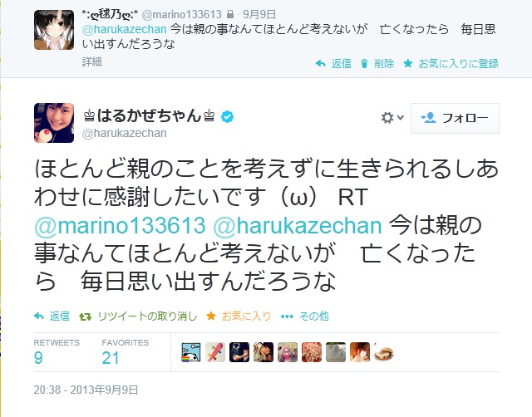Click the panda avatar in favoriters list
This screenshot has height=417, width=532.
(x=190, y=352)
